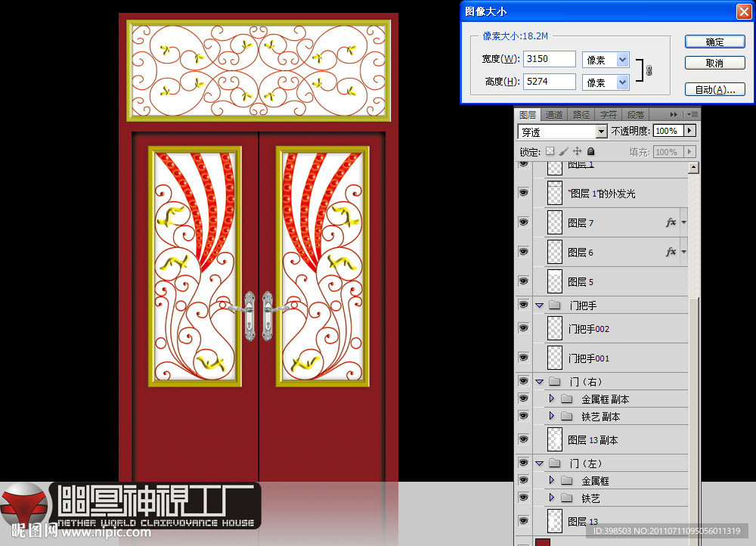
Task: Expand effects list arrow on 图层 7
Action: [683, 222]
